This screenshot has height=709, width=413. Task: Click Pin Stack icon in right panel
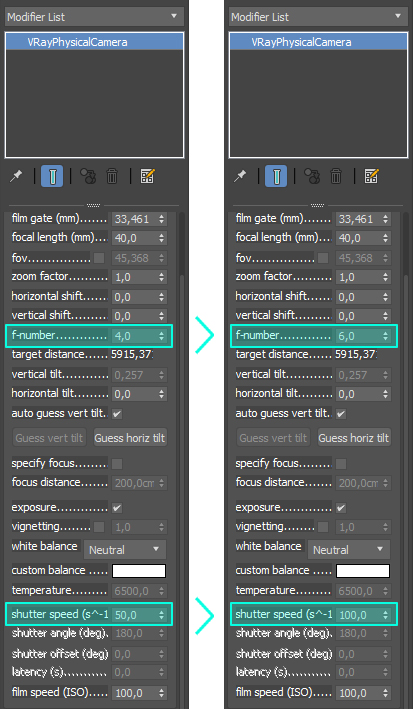click(240, 176)
